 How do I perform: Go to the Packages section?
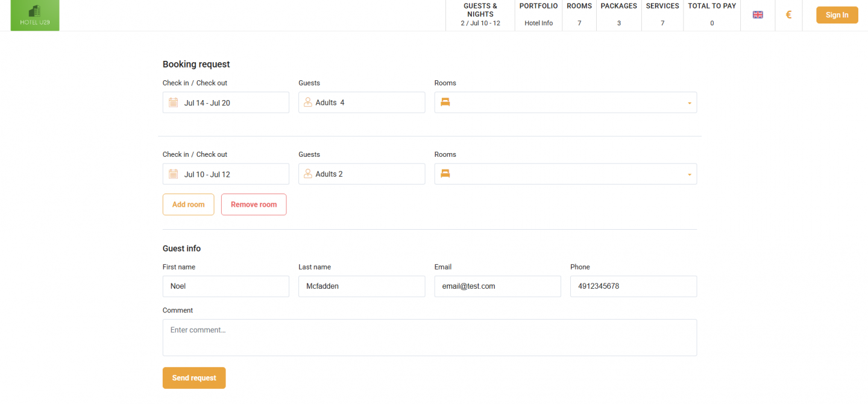pos(619,15)
